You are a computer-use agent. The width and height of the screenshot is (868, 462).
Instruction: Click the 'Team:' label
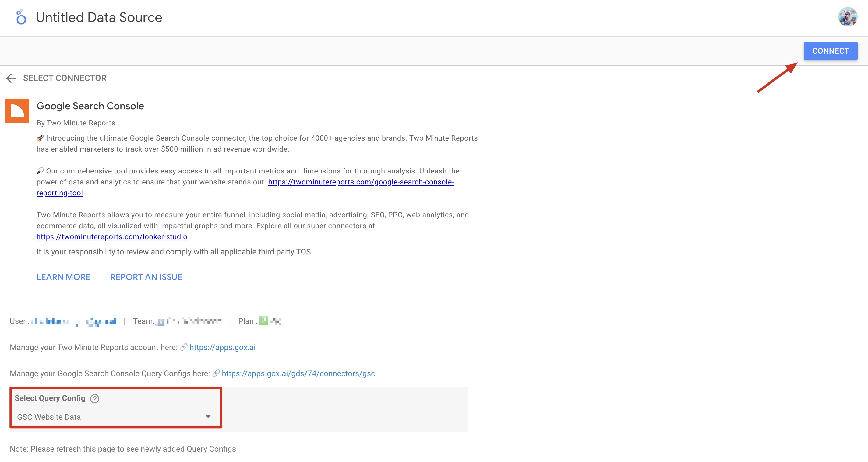point(144,321)
